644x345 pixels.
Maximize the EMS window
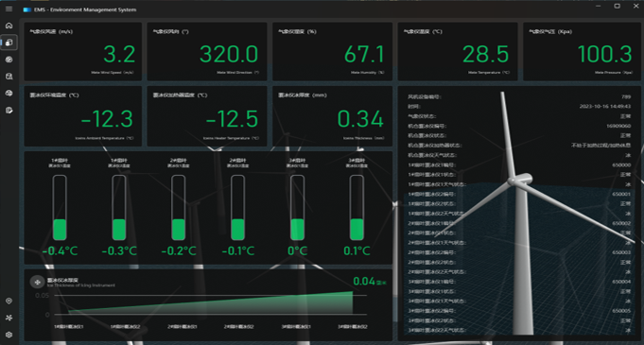tap(618, 6)
